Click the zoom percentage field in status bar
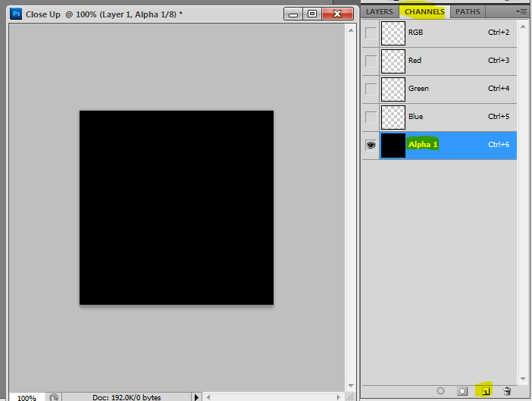Viewport: 532px width, 401px height. 27,397
